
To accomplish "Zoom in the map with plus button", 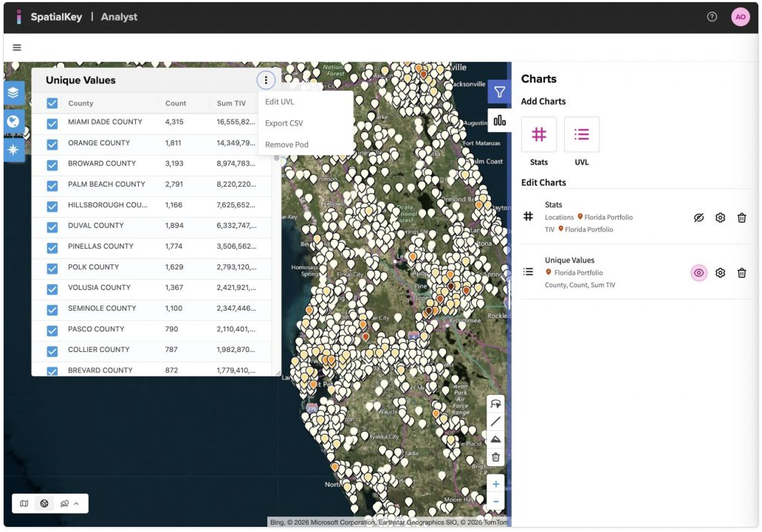I will (495, 485).
